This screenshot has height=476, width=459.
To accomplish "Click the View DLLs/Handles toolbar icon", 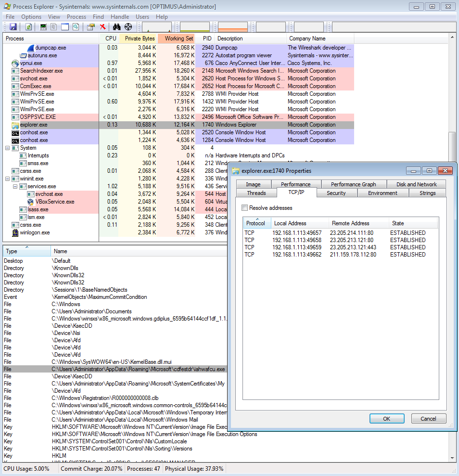I will (76, 27).
